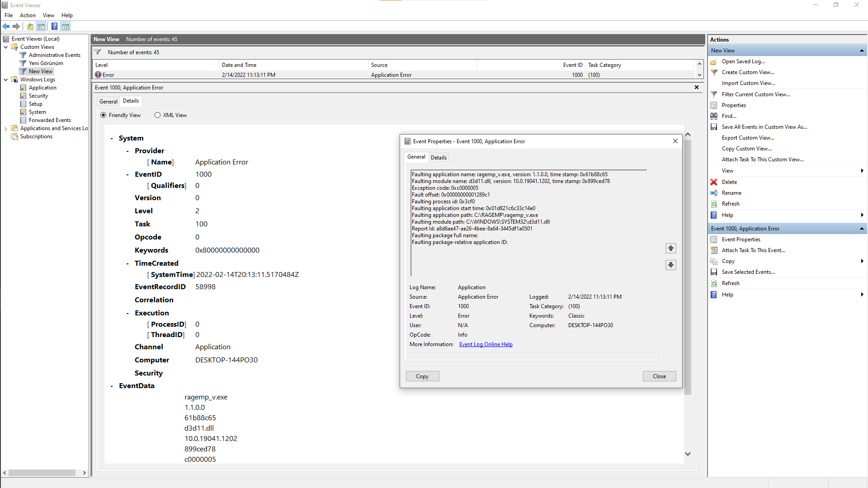Open the Action menu
This screenshot has width=868, height=488.
pyautogui.click(x=28, y=15)
